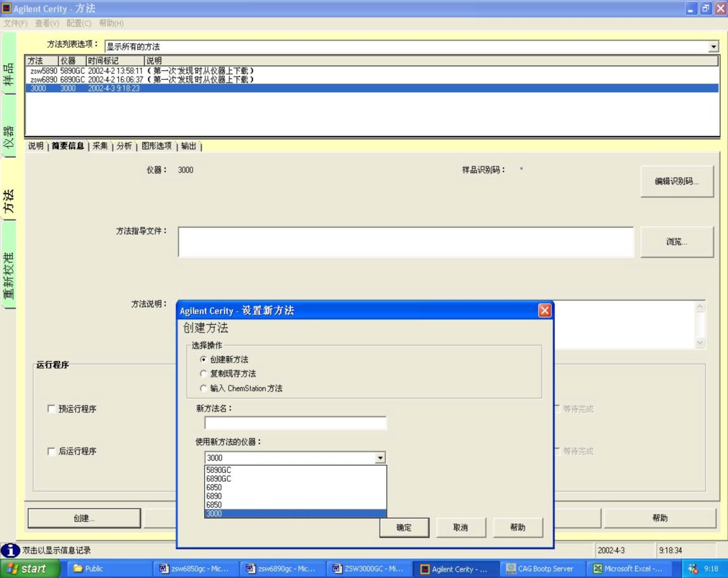
Task: Click the 方法说明 scrollbar down arrow
Action: click(700, 343)
